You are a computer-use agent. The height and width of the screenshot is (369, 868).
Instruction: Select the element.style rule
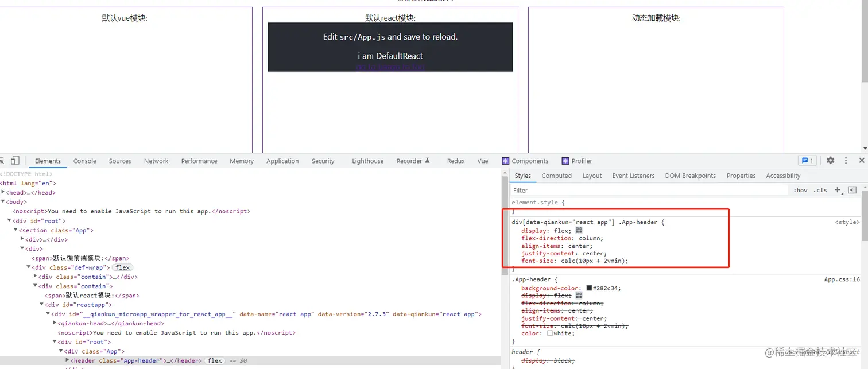[538, 203]
